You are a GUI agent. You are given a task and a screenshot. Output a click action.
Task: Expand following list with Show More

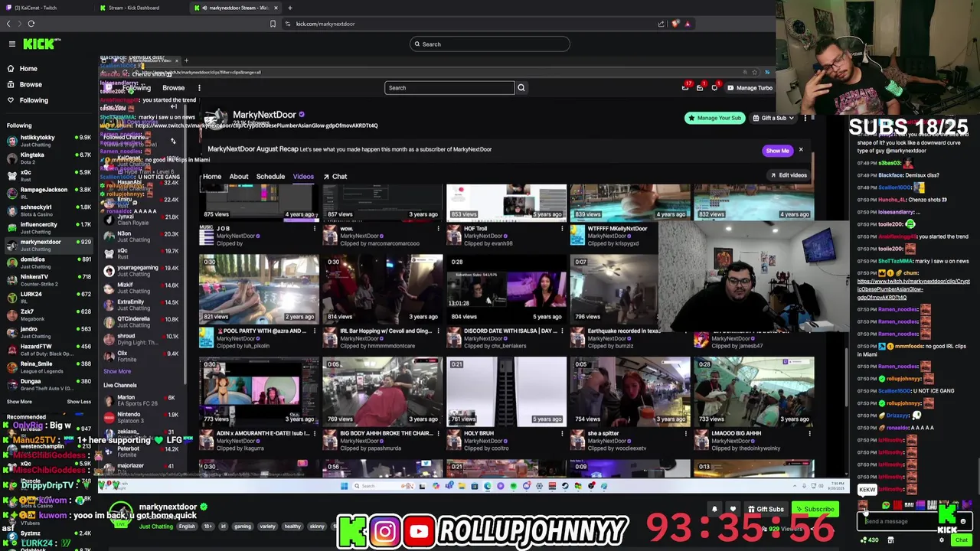[x=19, y=402]
